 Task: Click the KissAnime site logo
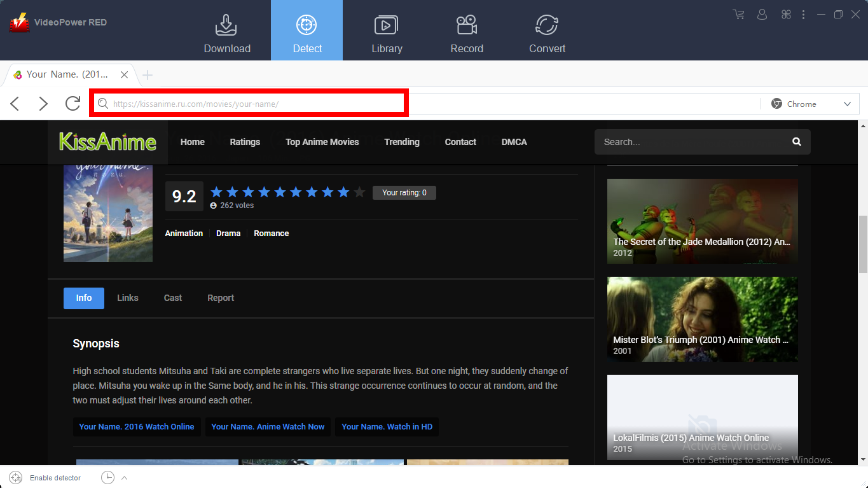pos(107,142)
